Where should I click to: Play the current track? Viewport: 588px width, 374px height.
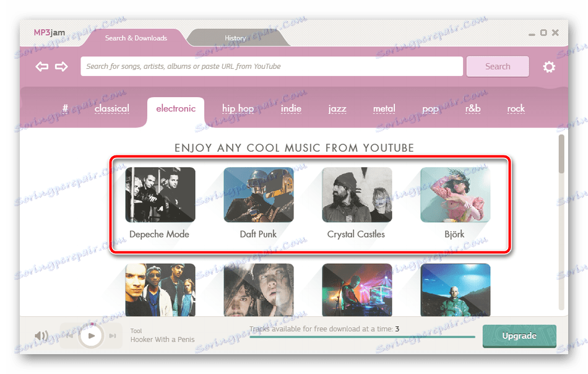(91, 336)
